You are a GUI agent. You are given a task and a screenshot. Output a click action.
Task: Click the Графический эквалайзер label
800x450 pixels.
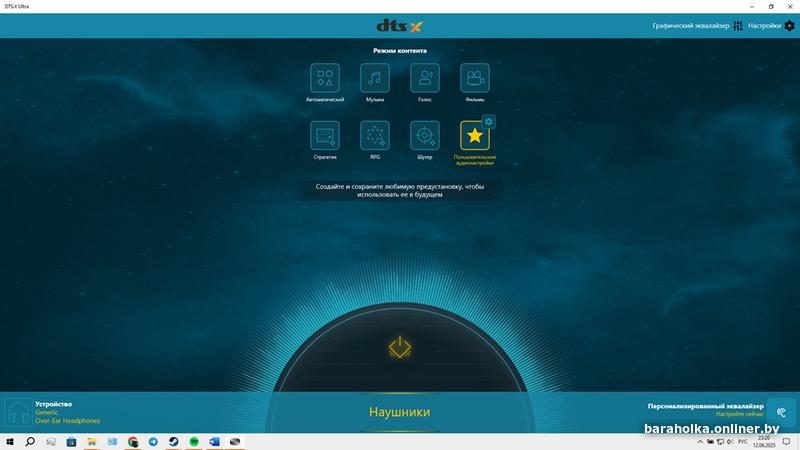(x=691, y=26)
